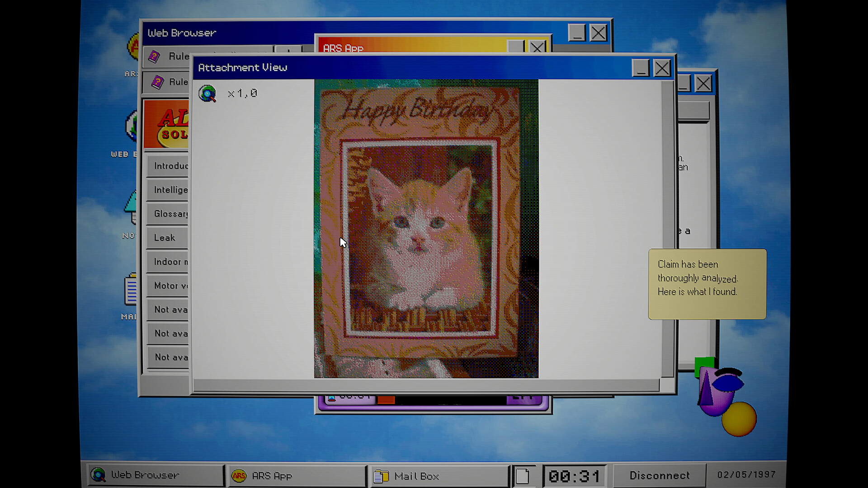
Task: Select Leak entry in browser sidebar
Action: [x=168, y=238]
